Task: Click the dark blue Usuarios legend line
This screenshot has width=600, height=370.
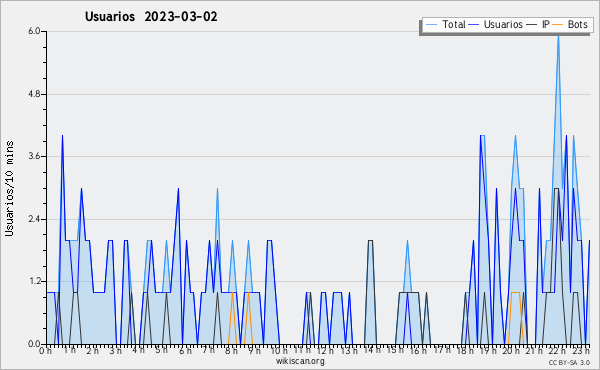Action: tap(474, 25)
